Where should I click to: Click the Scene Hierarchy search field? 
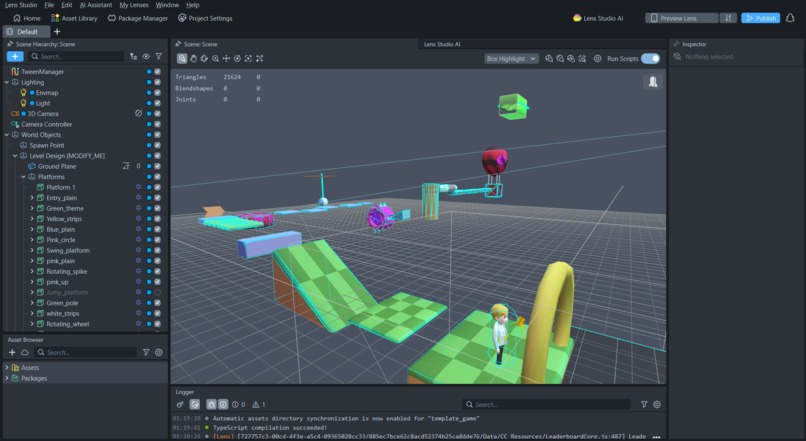(x=76, y=57)
